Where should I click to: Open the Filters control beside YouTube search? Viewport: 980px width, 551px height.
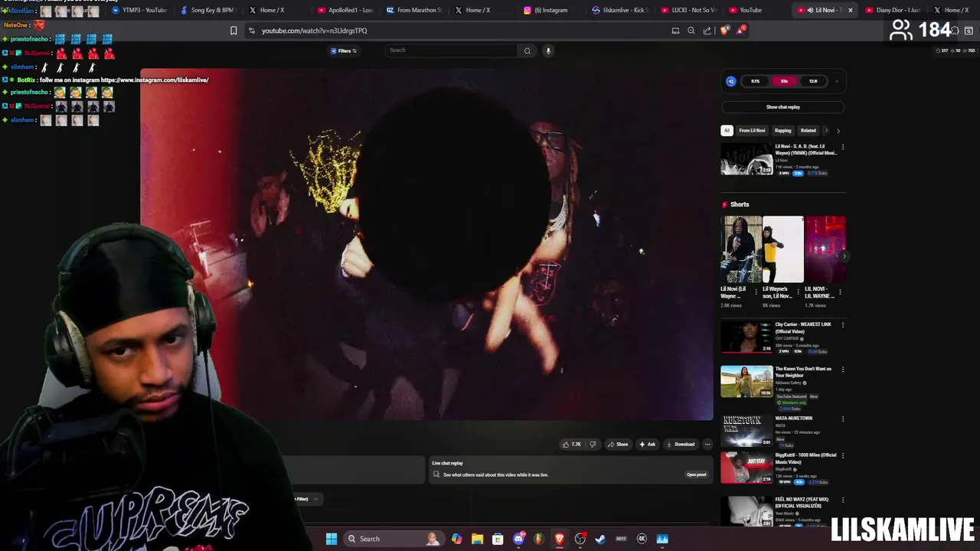(x=344, y=51)
